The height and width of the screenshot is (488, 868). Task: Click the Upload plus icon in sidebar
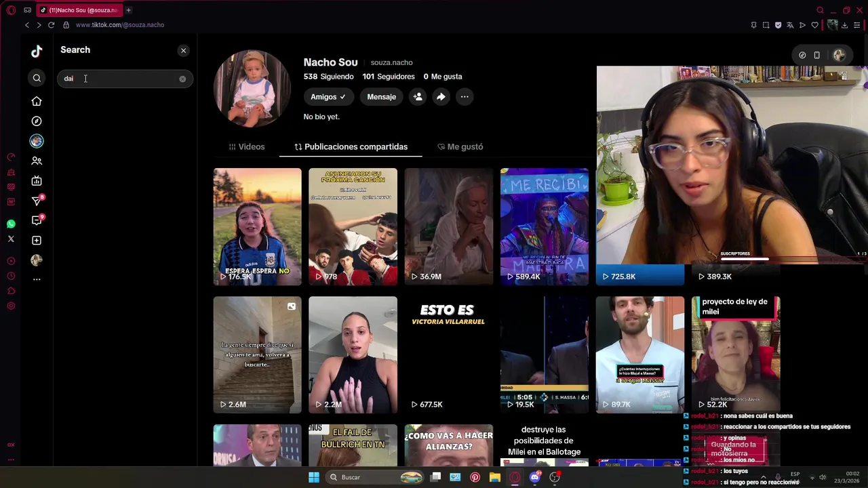[37, 241]
